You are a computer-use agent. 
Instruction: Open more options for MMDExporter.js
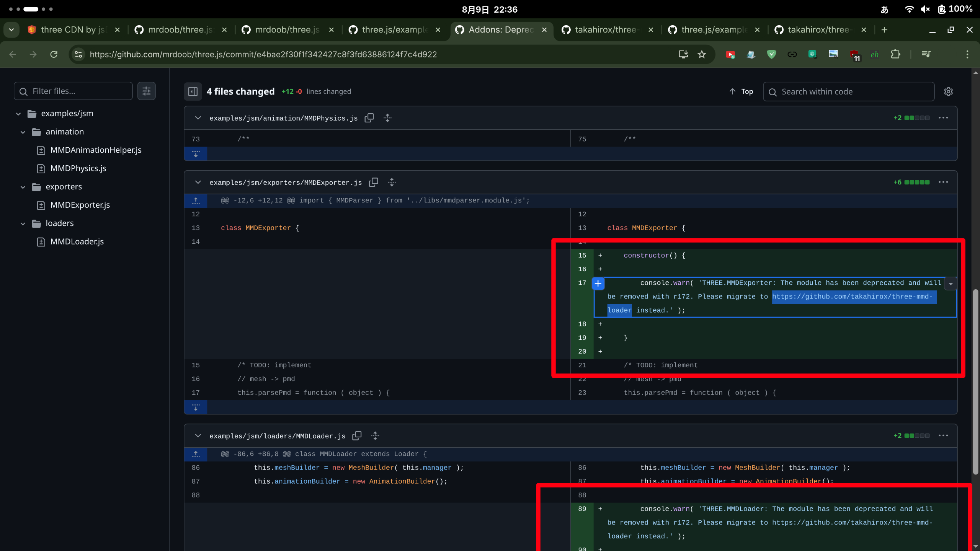943,182
